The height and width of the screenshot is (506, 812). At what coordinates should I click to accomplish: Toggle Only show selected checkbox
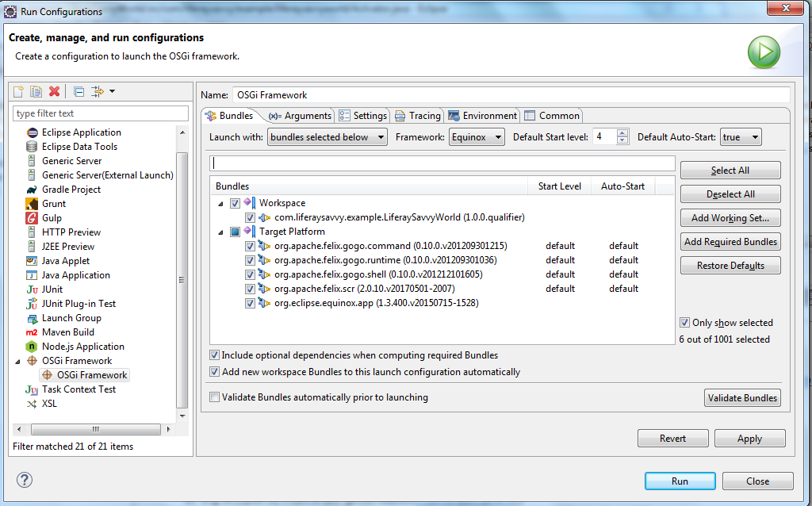point(684,323)
